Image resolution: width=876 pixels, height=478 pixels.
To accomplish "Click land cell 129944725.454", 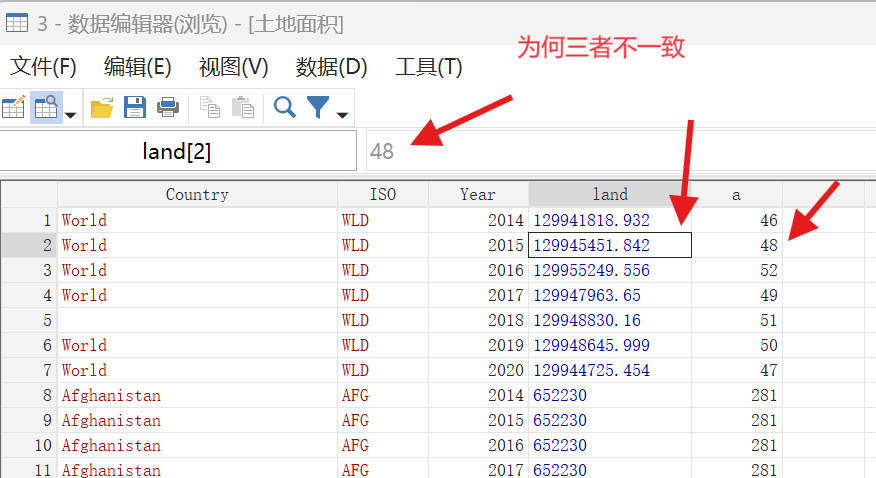I will [610, 370].
